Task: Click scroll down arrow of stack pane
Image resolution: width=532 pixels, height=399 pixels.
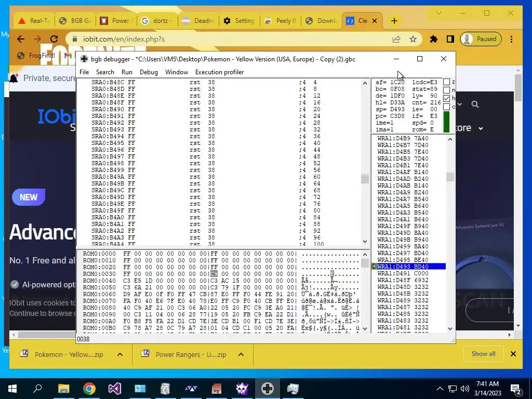Action: 450,328
